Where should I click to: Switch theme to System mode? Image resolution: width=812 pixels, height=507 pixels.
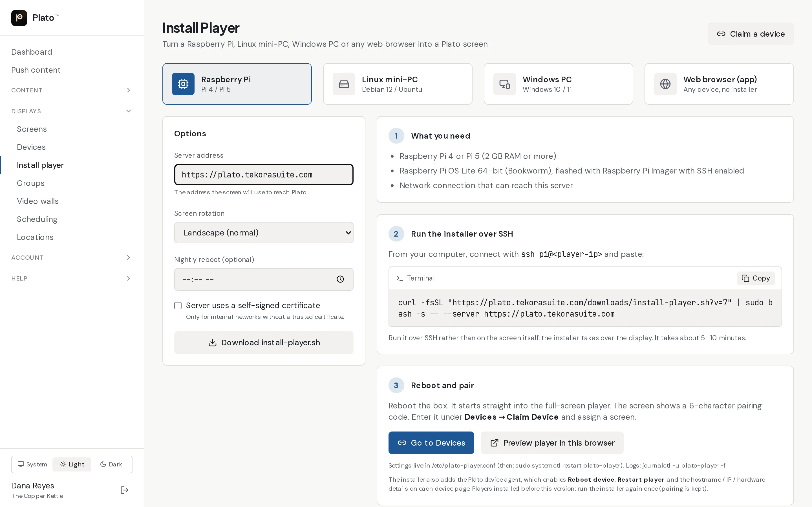click(32, 464)
